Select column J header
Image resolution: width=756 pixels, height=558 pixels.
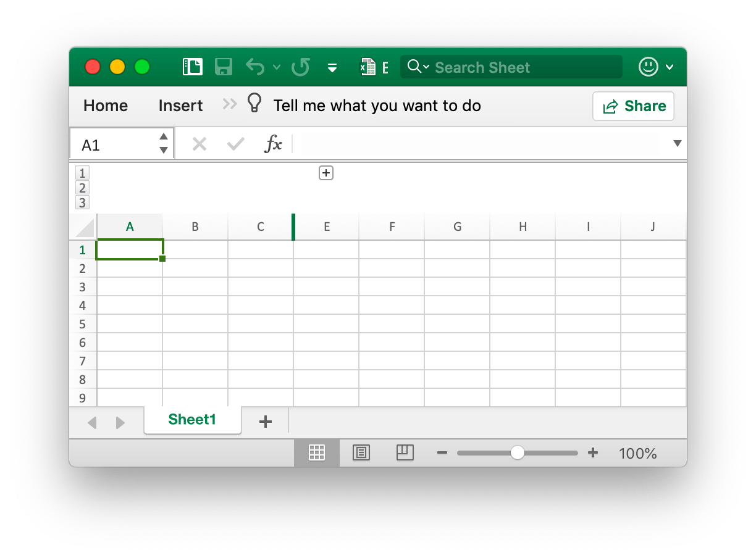[x=653, y=227]
